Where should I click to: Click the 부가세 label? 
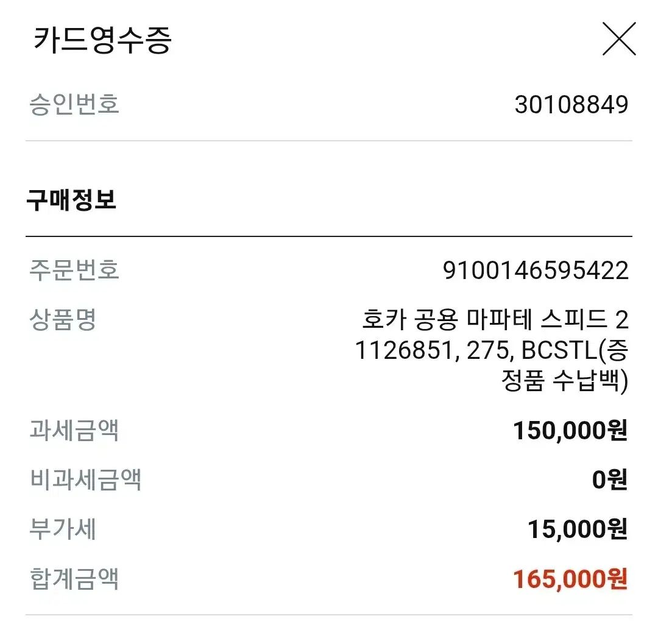point(63,529)
